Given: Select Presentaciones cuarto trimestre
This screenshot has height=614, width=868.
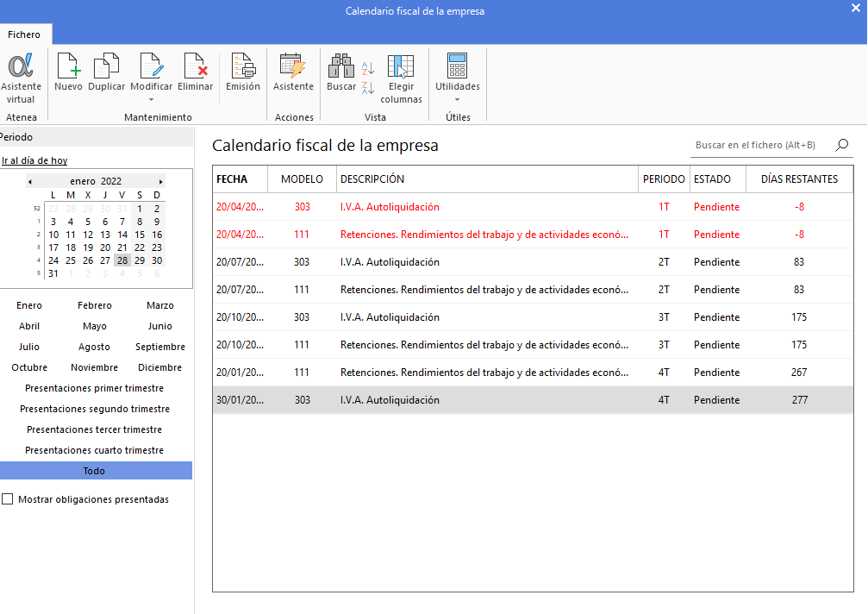Looking at the screenshot, I should coord(94,451).
